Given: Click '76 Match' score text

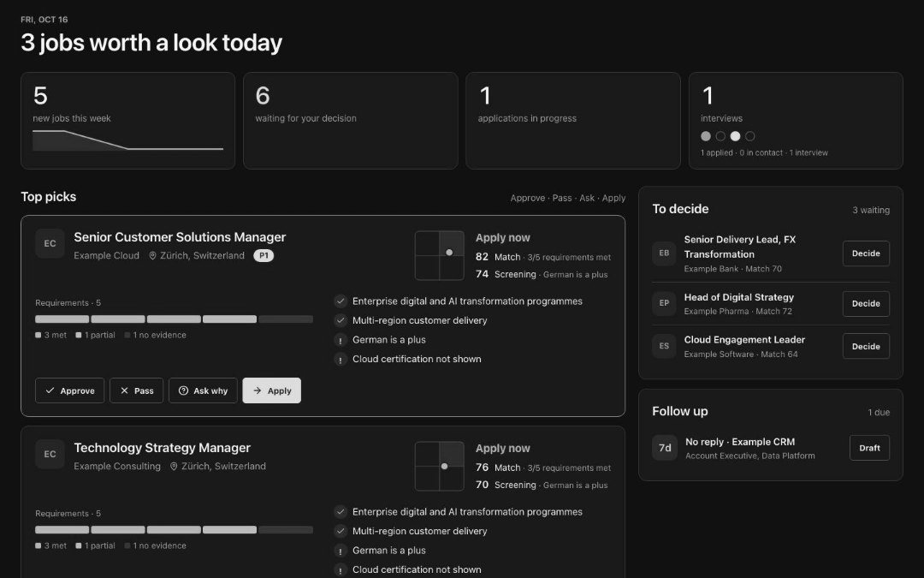Looking at the screenshot, I should (498, 468).
